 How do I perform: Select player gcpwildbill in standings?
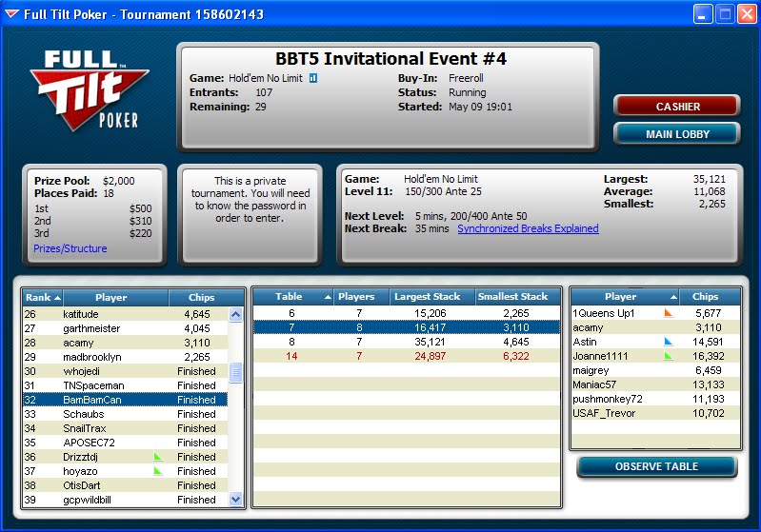tap(125, 500)
